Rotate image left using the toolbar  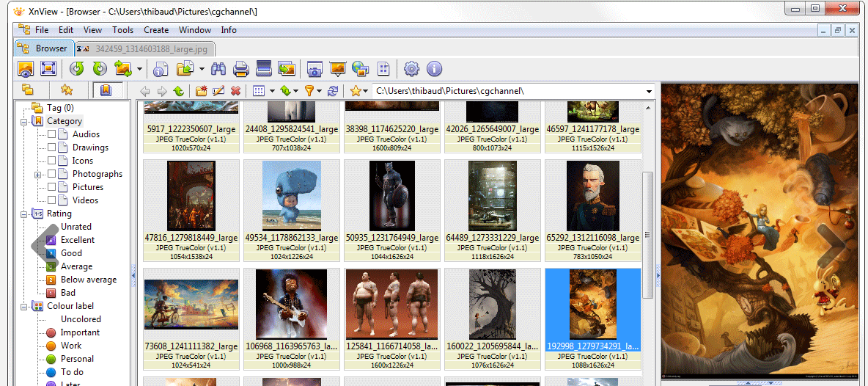click(x=77, y=69)
